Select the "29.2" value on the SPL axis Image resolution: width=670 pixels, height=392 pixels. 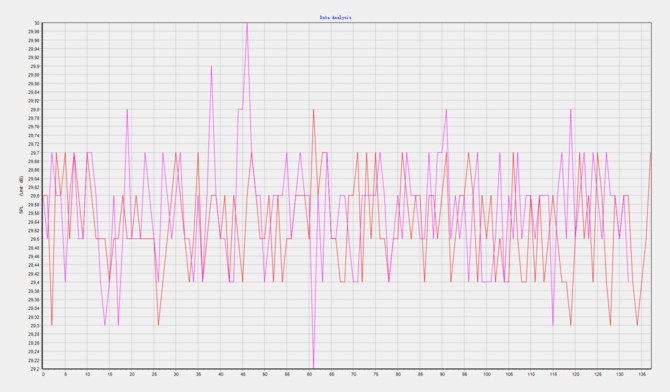tap(35, 368)
